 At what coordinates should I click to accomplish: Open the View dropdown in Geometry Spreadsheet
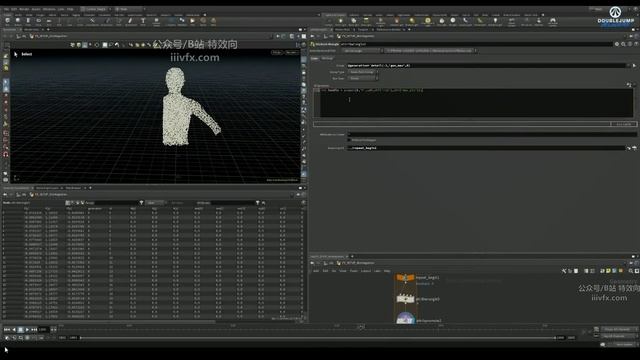pyautogui.click(x=155, y=203)
